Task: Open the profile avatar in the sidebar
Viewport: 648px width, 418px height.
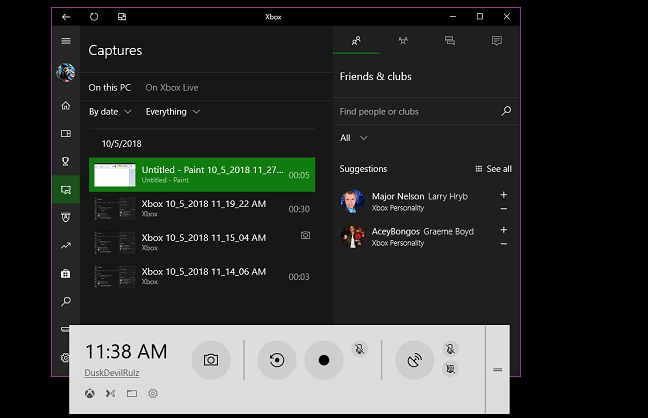Action: [66, 72]
